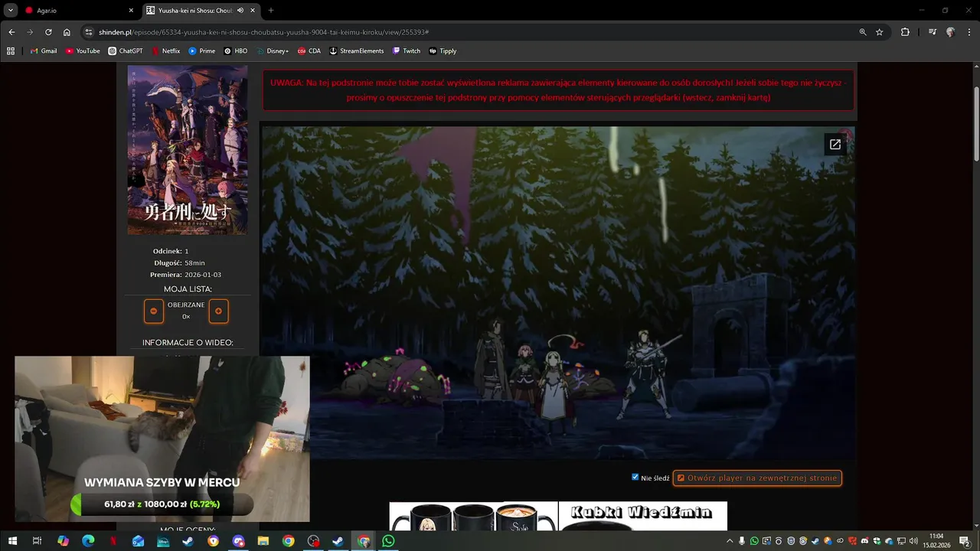The image size is (980, 551).
Task: Click 'Otwórz player na zewnętrznej stronie' button
Action: pos(757,478)
